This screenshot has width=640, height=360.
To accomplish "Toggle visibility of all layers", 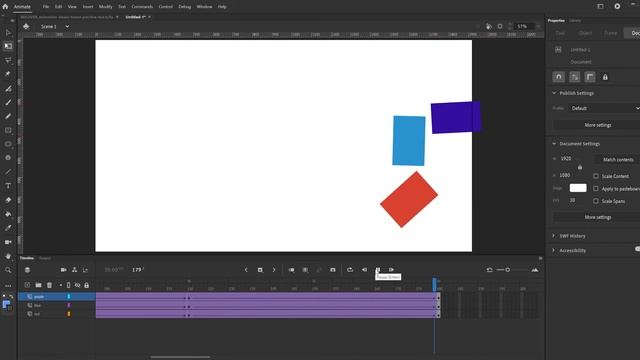I will click(x=78, y=285).
